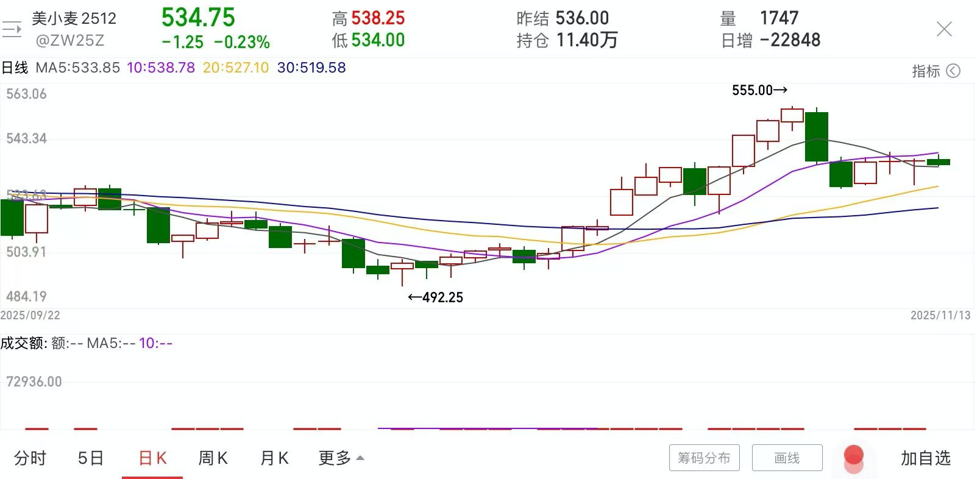Add the contract via 加自选
The image size is (980, 479).
coord(925,458)
